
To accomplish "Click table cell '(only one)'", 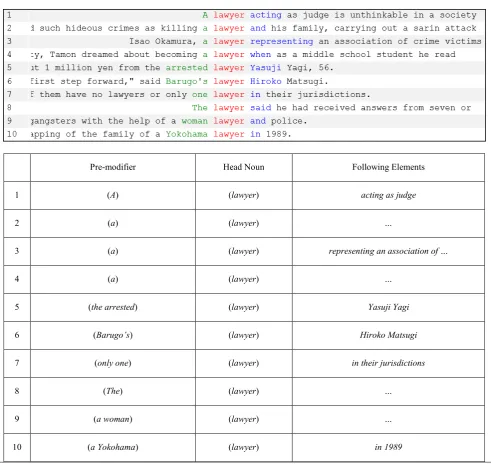I will pos(113,363).
